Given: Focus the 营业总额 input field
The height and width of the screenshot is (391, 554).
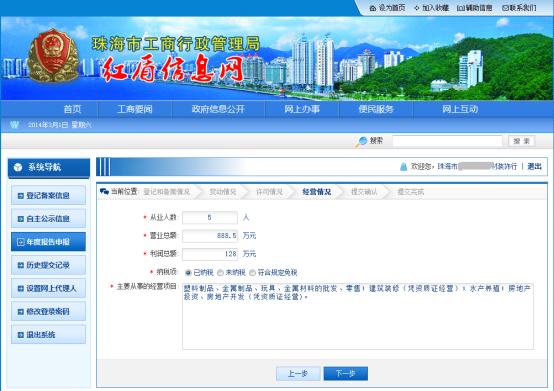Looking at the screenshot, I should 210,236.
